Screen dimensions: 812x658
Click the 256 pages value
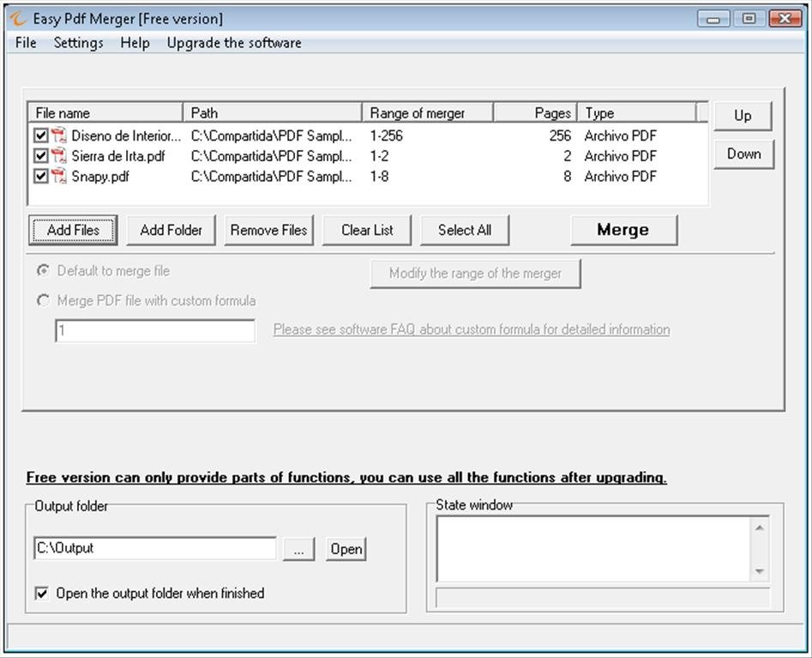coord(560,136)
